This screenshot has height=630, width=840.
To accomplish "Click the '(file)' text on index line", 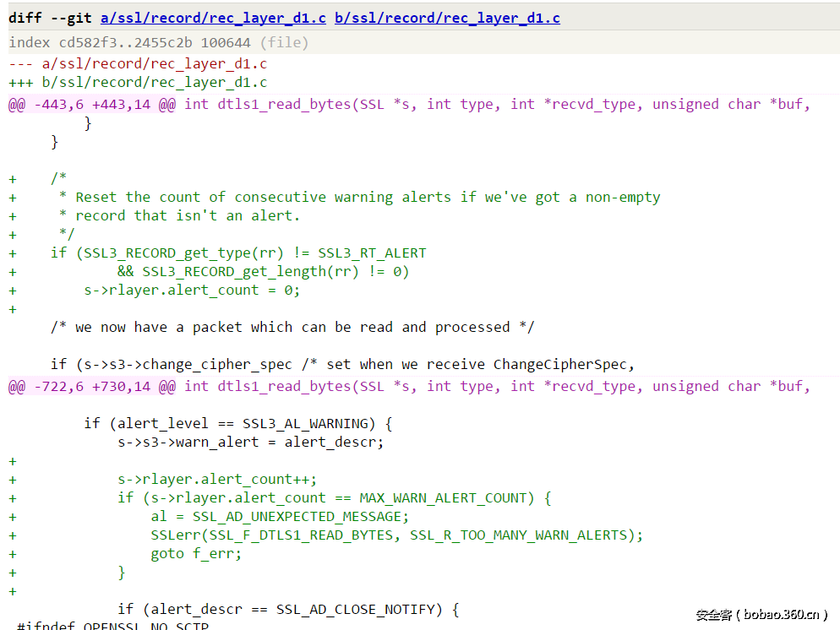I will pos(284,42).
